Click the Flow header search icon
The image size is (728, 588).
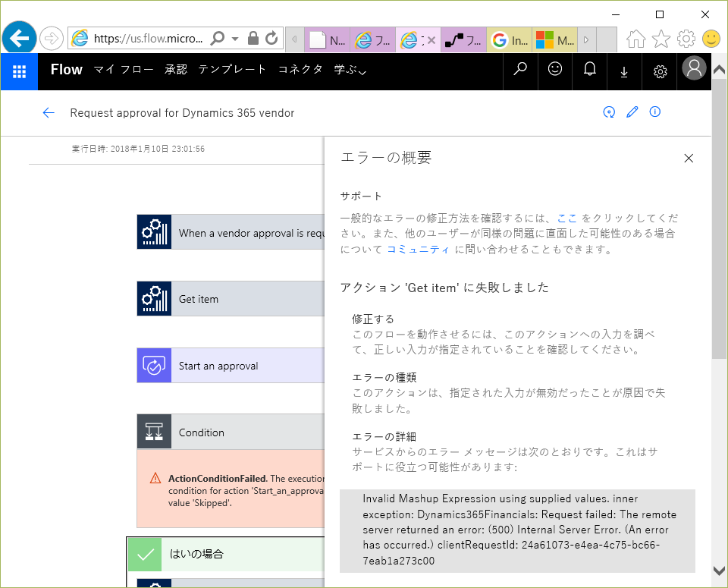[x=520, y=69]
